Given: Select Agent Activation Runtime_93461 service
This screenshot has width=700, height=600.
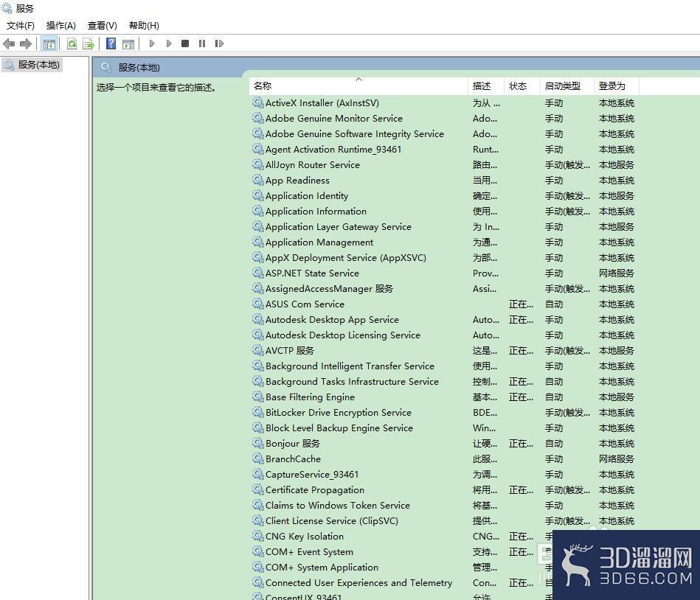Looking at the screenshot, I should [333, 150].
